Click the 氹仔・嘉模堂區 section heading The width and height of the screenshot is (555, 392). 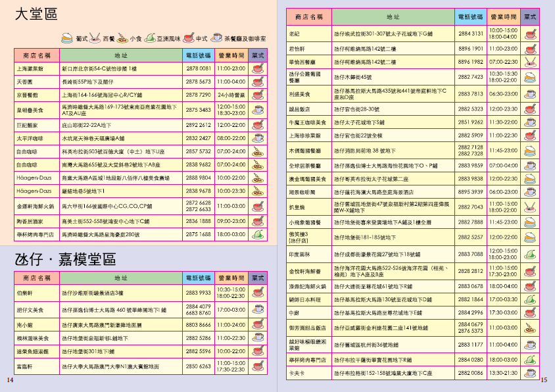(64, 259)
